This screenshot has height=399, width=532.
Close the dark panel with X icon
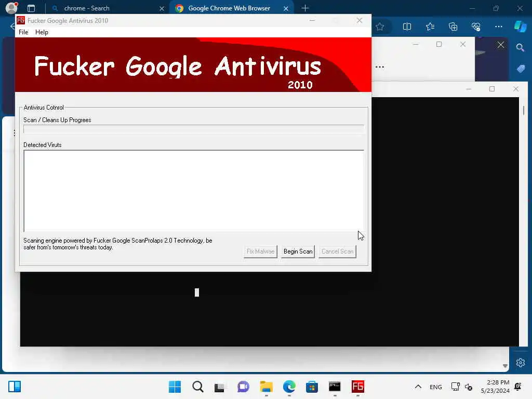500,45
